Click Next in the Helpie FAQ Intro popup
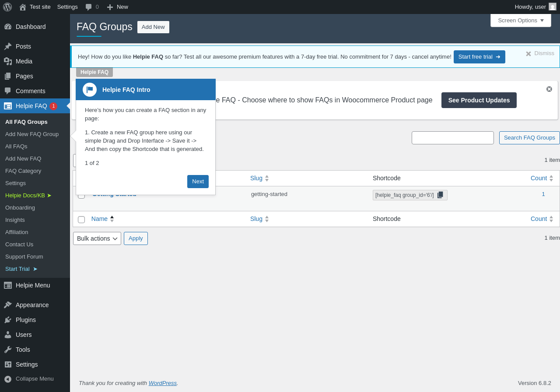 click(x=198, y=182)
